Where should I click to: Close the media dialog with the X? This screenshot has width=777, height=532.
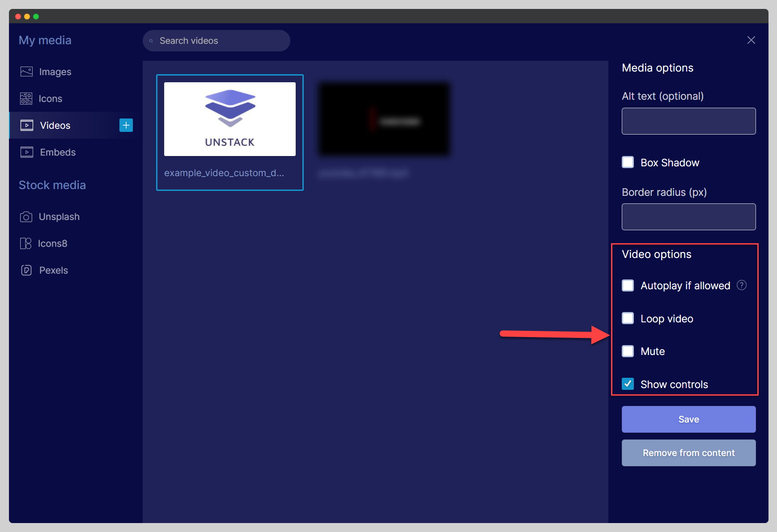click(751, 40)
